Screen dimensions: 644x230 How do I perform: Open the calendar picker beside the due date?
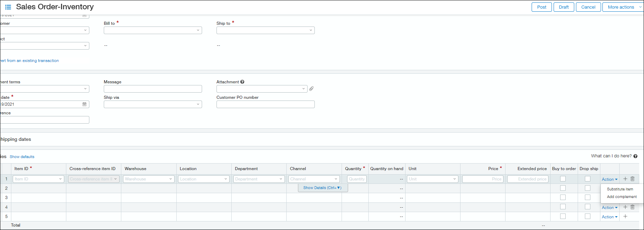pyautogui.click(x=85, y=104)
